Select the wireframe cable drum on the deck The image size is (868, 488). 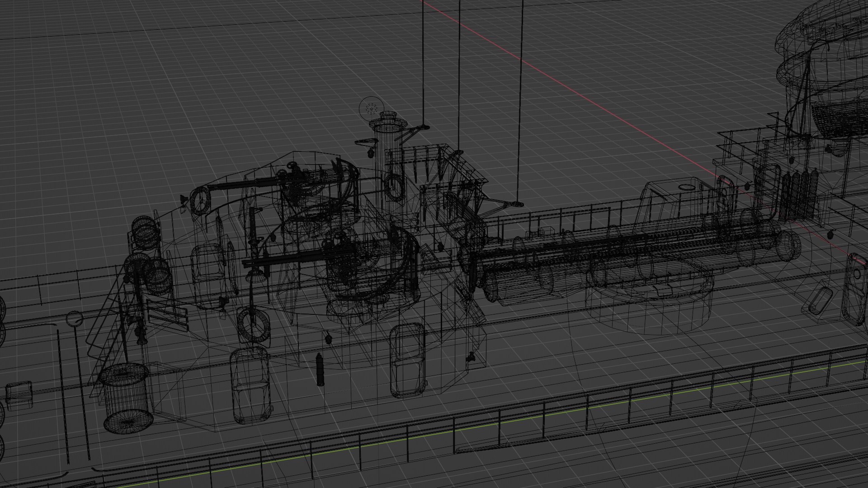126,398
